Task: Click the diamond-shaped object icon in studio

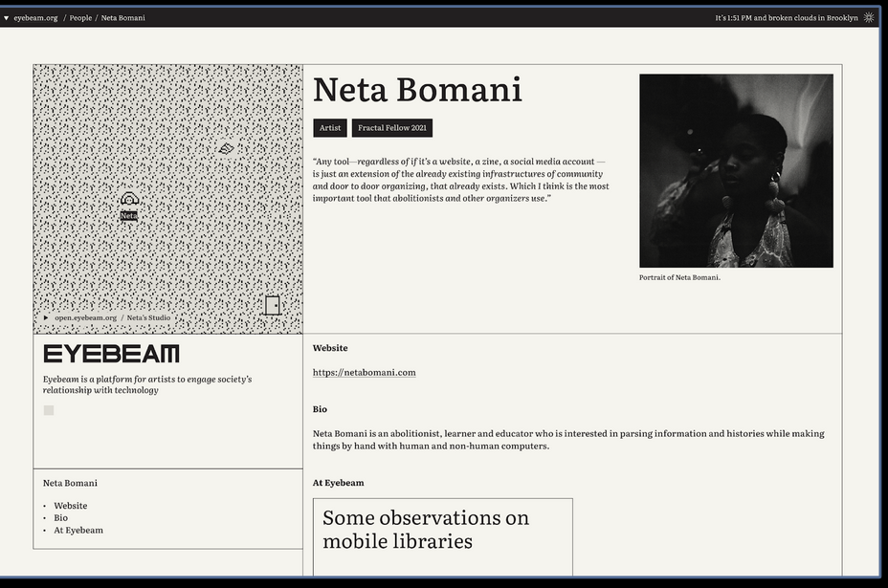Action: click(226, 148)
